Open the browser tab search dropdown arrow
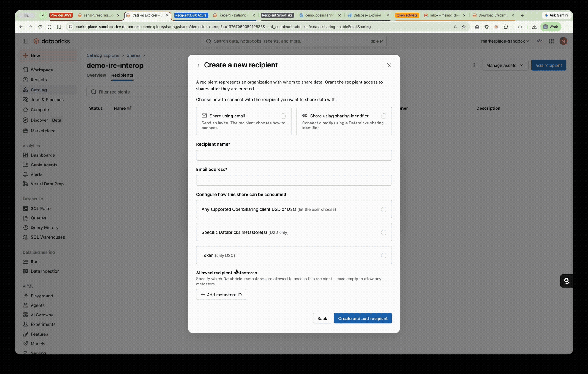 43,15
